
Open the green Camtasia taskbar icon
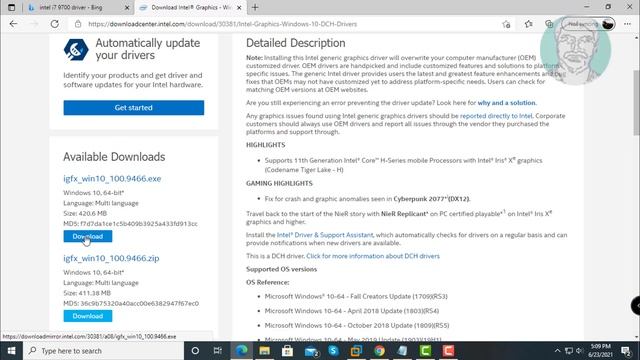pyautogui.click(x=425, y=351)
